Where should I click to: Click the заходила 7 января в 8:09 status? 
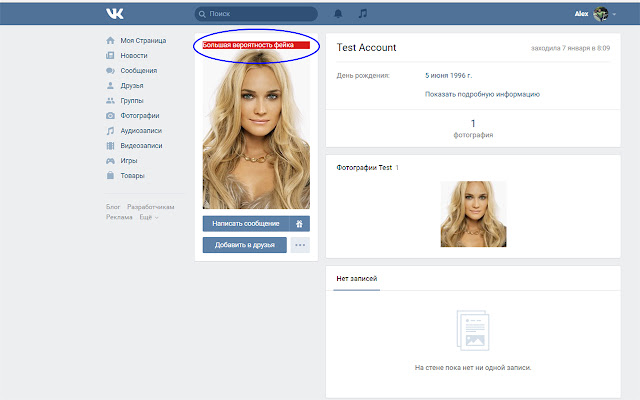[x=570, y=48]
